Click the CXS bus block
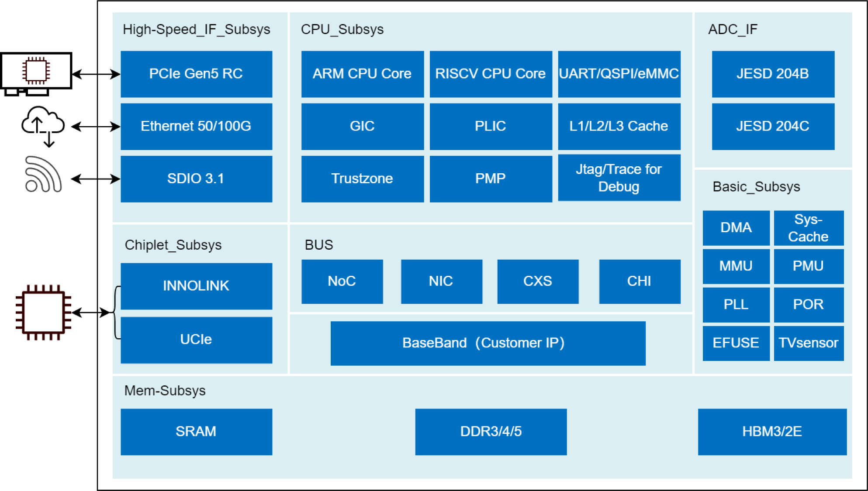The height and width of the screenshot is (491, 868). click(x=538, y=282)
